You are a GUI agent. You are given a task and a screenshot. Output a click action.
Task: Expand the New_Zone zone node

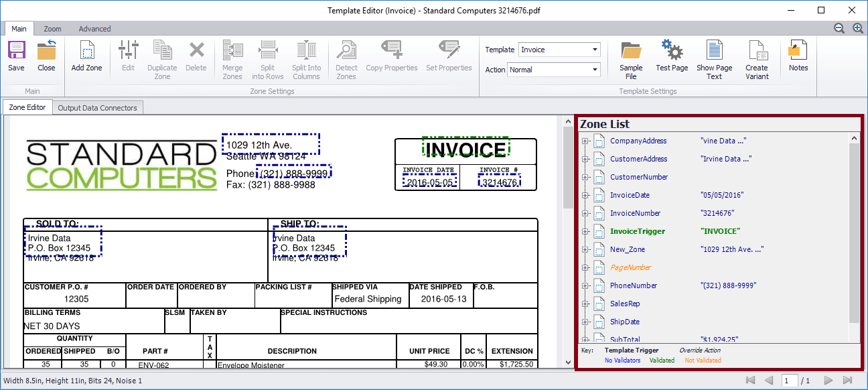click(x=585, y=250)
